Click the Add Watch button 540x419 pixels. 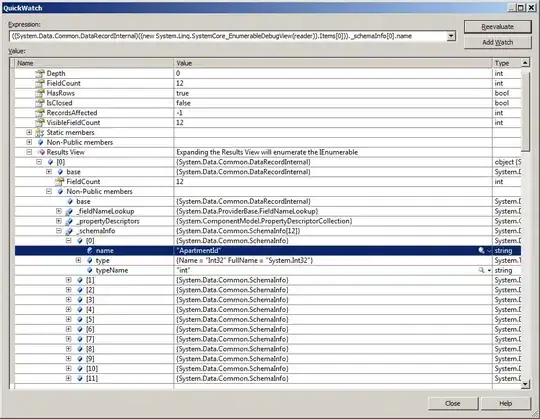coord(497,42)
